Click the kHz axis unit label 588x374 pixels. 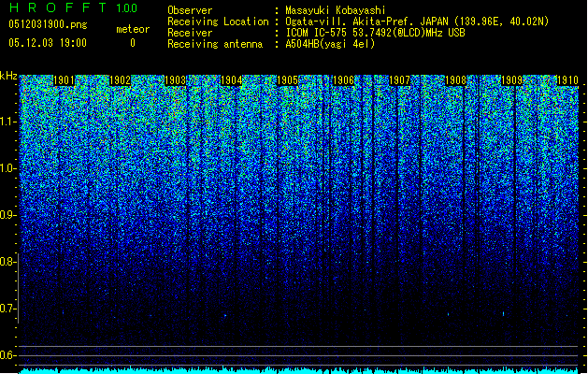pos(8,76)
